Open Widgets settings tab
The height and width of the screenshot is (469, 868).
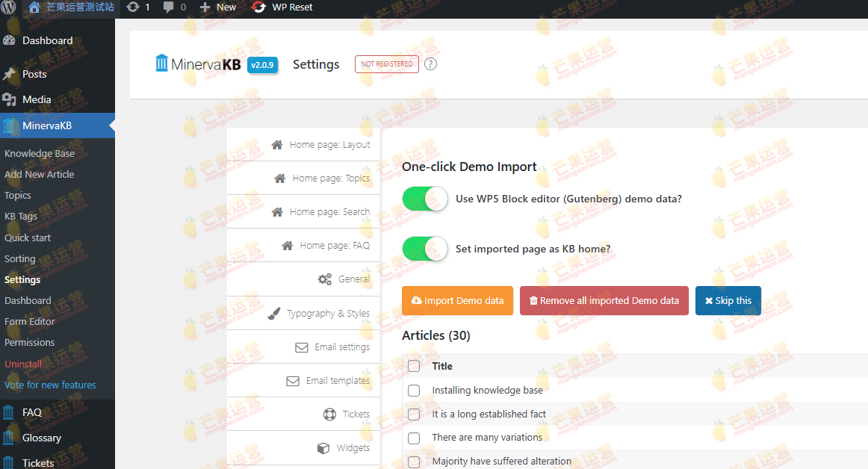(303, 448)
